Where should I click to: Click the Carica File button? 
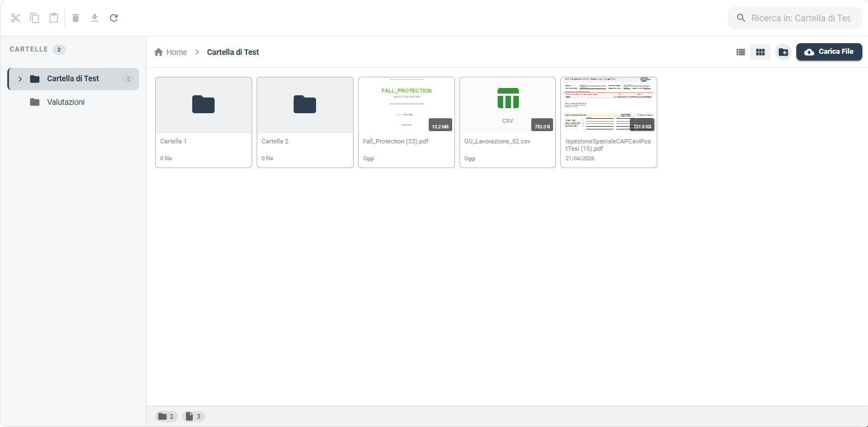[829, 52]
